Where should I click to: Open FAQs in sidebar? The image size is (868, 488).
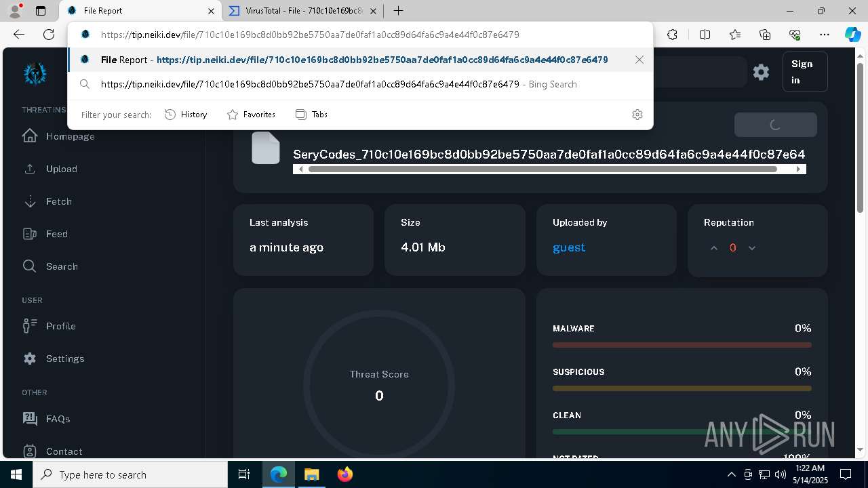point(46,419)
